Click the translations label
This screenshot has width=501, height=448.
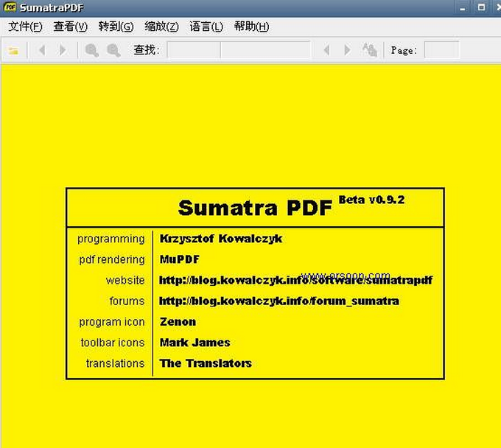point(116,363)
